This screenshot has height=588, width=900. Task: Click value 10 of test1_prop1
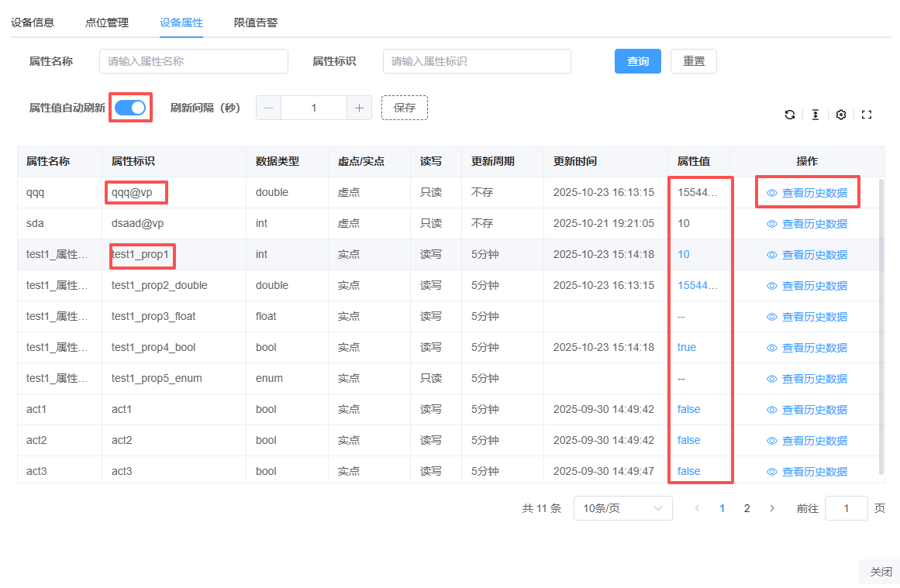click(x=684, y=254)
